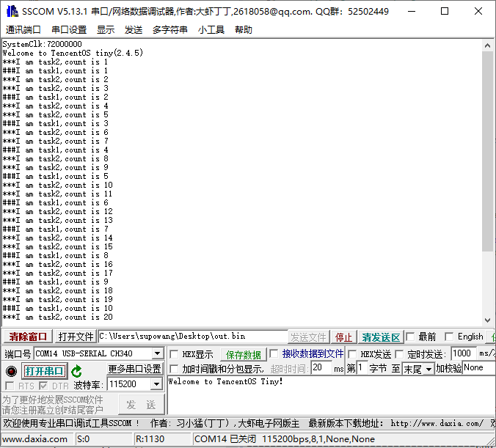Click the receive window vertical scrollbar thumb
This screenshot has width=496, height=448.
coord(487,151)
